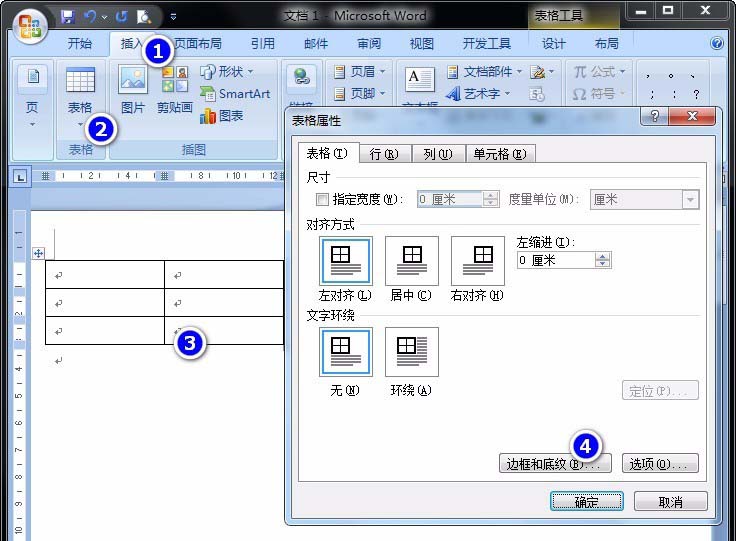Open the Office button menu
Screen dimensions: 736x541
point(29,26)
